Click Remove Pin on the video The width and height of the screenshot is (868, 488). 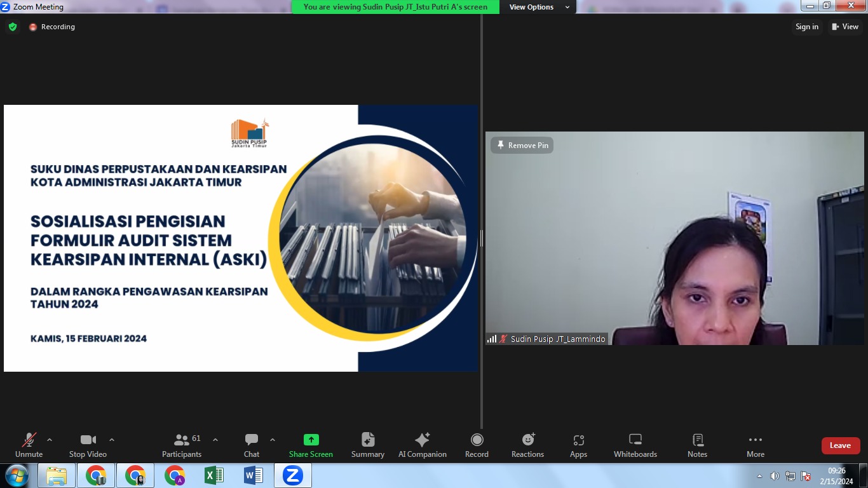coord(522,146)
